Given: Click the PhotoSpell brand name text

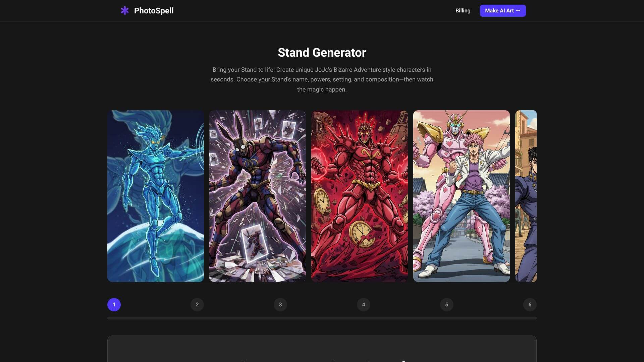Looking at the screenshot, I should pyautogui.click(x=154, y=11).
